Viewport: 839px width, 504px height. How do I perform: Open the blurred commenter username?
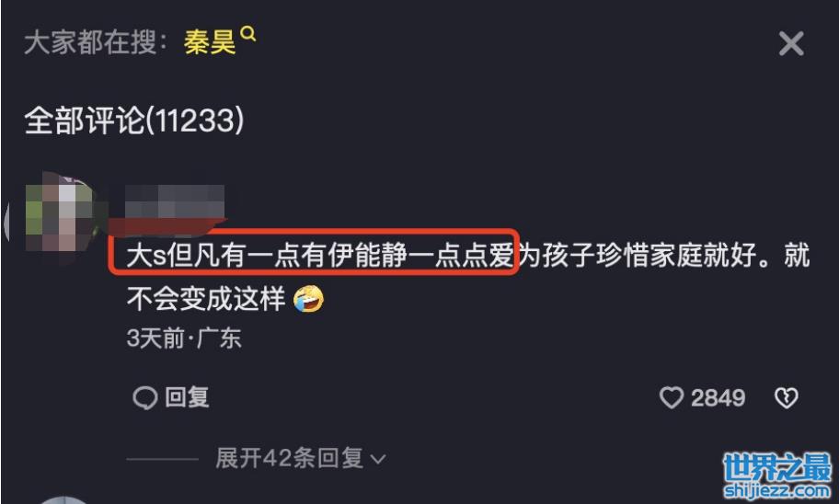click(175, 201)
